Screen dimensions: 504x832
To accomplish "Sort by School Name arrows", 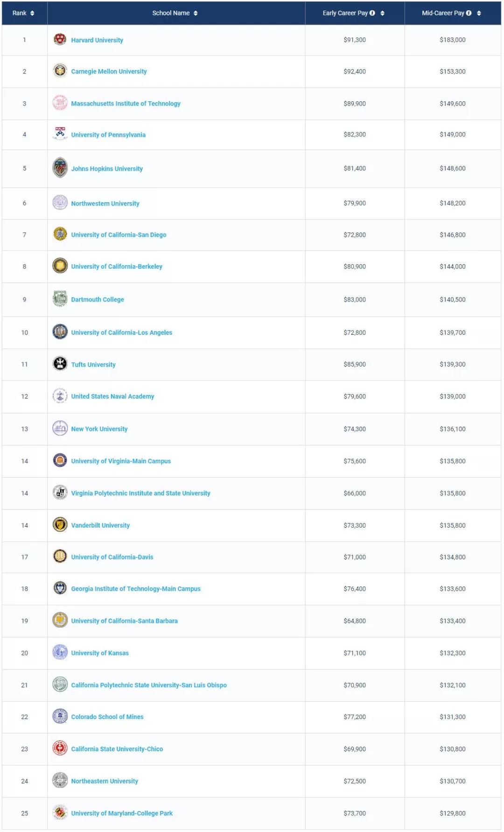I will point(196,13).
